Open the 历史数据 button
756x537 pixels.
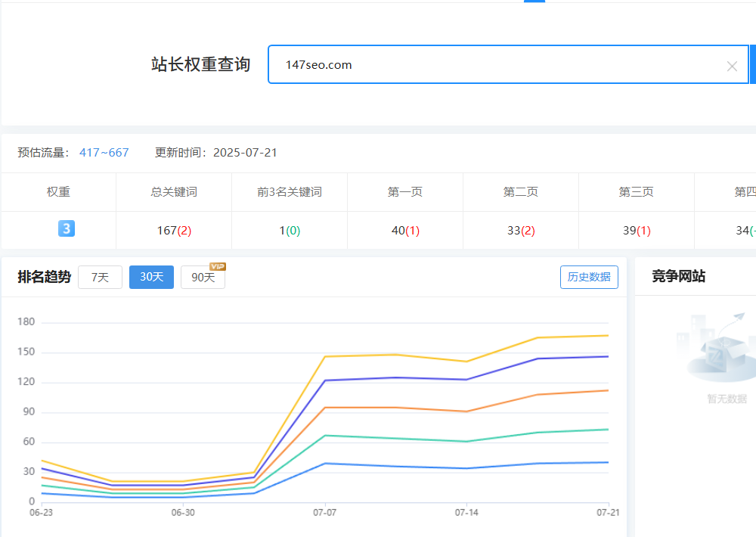(589, 277)
